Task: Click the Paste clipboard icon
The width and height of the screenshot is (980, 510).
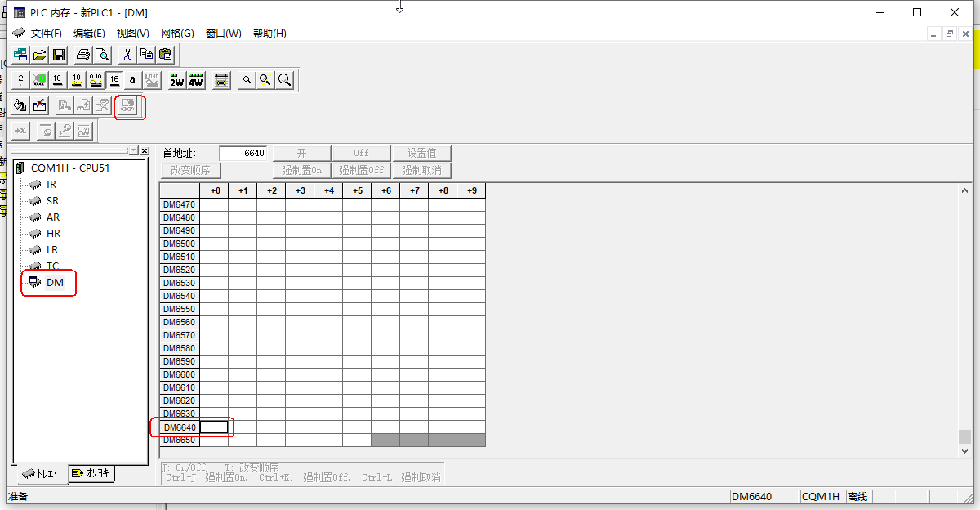Action: [x=166, y=55]
